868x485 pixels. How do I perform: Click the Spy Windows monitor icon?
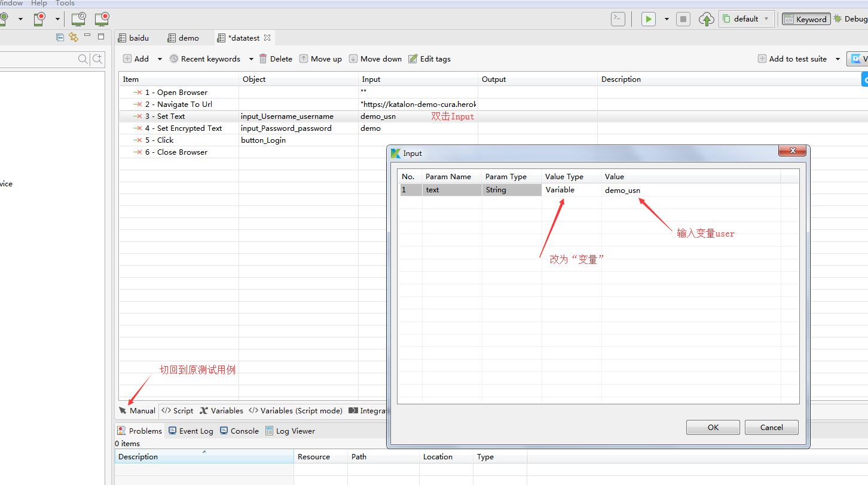tap(78, 19)
